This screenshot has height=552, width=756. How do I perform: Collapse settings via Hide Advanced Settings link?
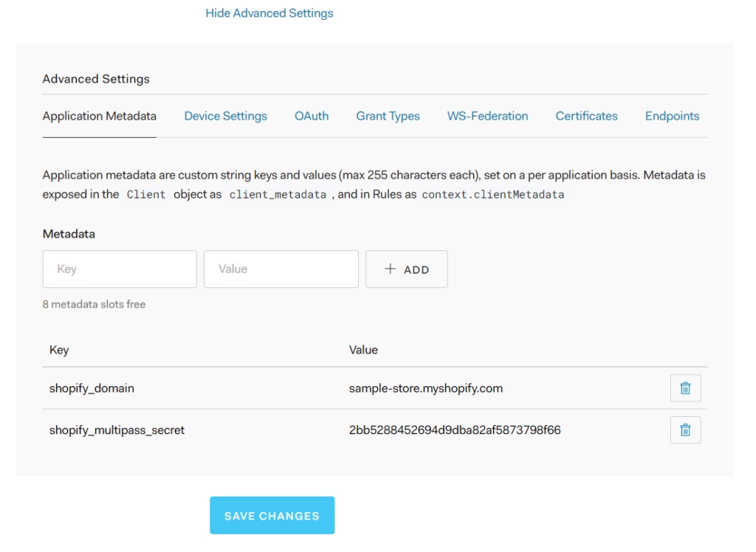pyautogui.click(x=269, y=13)
